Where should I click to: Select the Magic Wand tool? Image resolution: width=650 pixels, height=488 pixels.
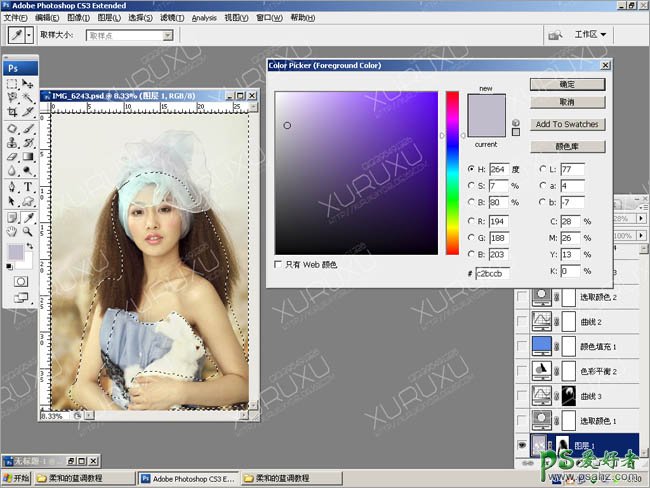click(28, 99)
